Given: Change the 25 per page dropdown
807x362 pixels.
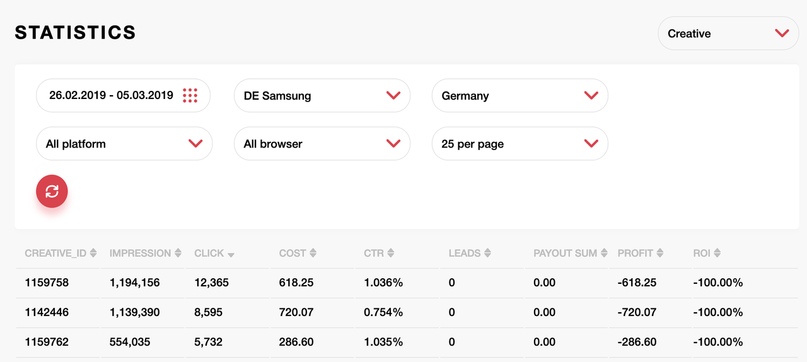Looking at the screenshot, I should (520, 144).
